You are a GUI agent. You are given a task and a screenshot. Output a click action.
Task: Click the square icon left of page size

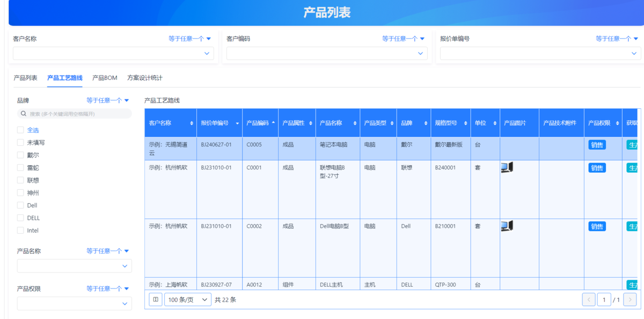point(156,300)
